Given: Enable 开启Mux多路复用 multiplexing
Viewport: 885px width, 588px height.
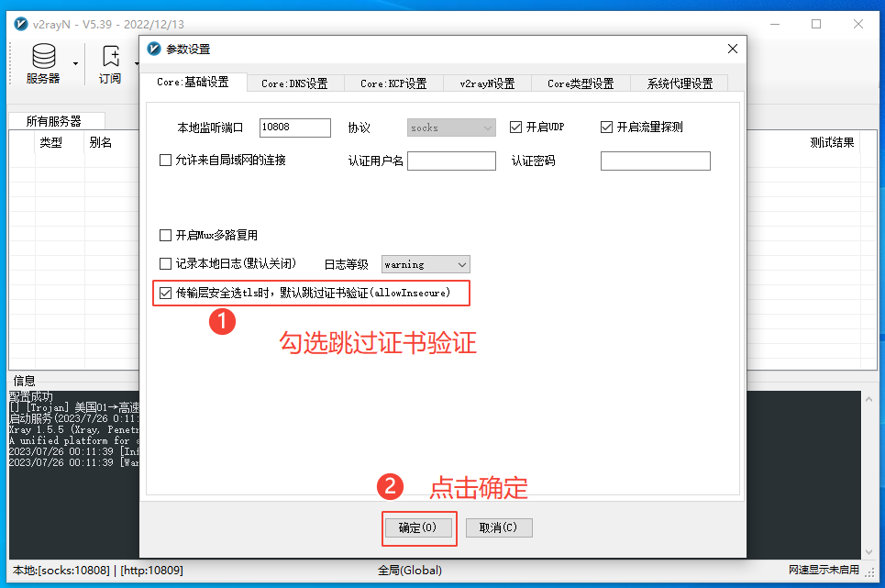Looking at the screenshot, I should pos(166,235).
